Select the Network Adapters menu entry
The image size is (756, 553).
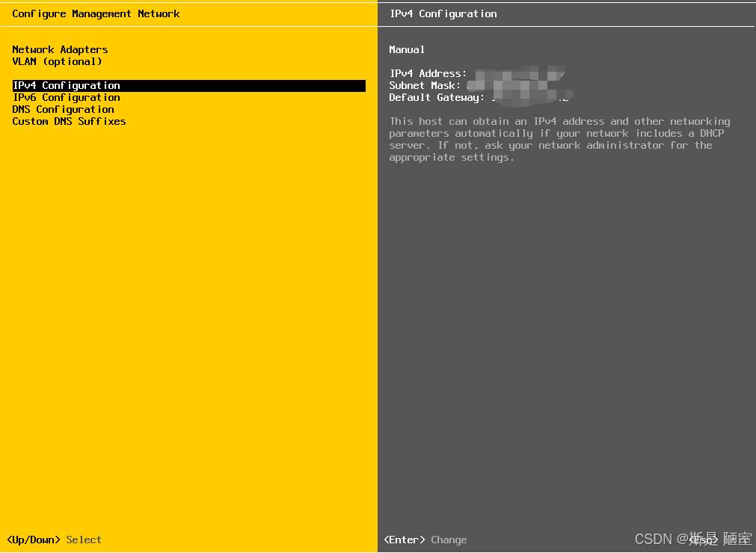tap(60, 49)
